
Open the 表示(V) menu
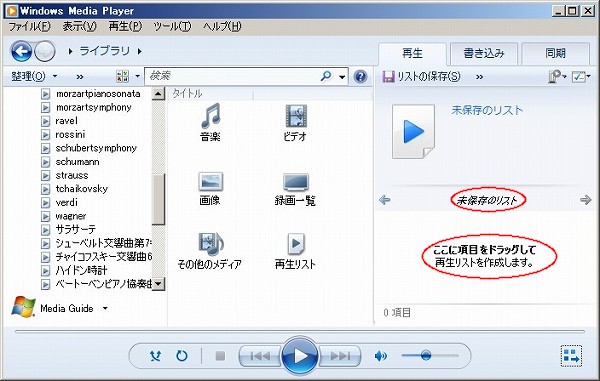coord(80,26)
